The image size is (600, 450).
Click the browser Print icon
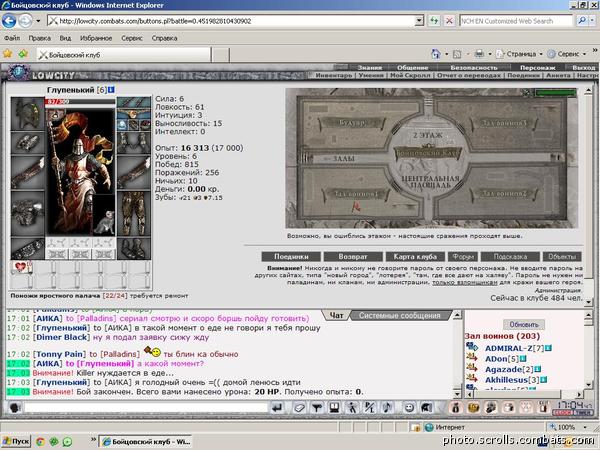(479, 54)
